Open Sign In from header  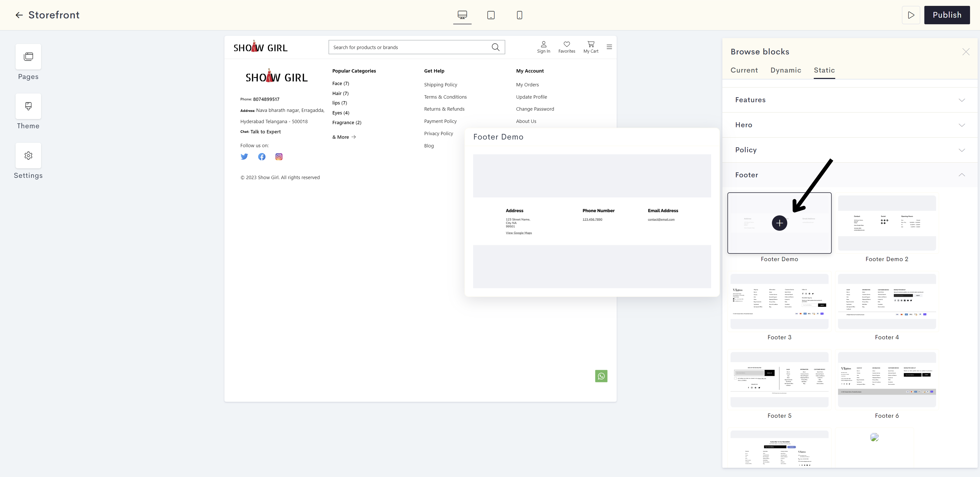tap(543, 47)
